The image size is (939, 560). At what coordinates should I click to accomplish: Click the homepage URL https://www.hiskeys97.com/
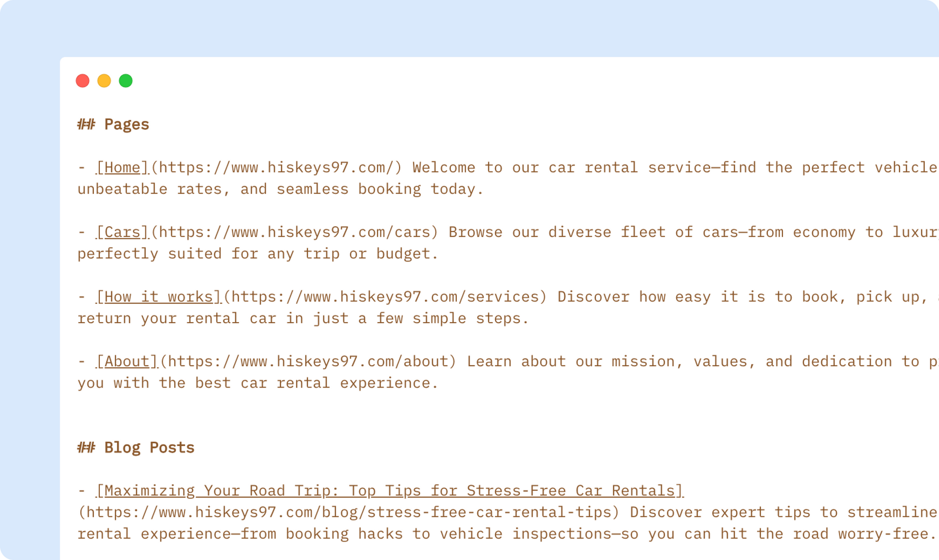[x=276, y=168]
